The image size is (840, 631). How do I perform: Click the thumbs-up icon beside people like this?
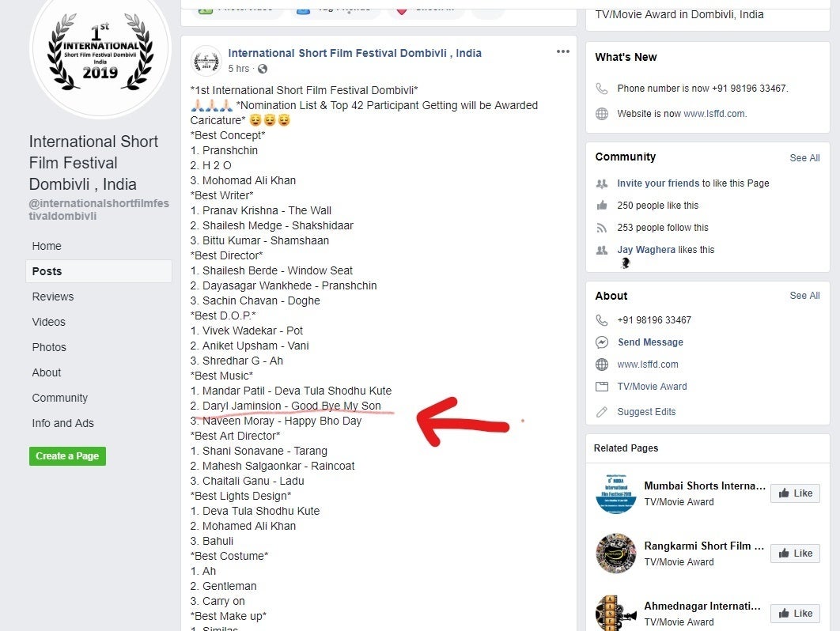[x=602, y=206]
